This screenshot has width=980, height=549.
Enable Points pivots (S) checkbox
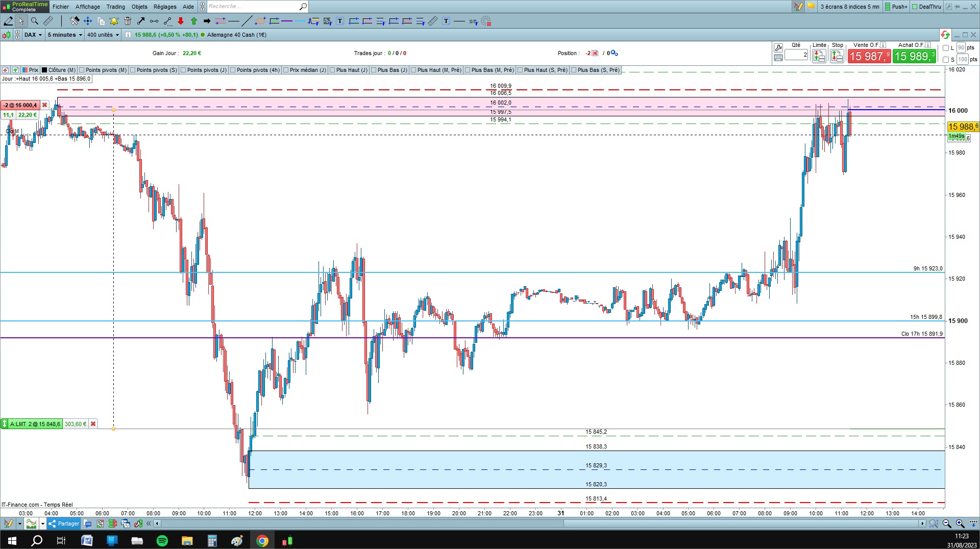tap(133, 70)
